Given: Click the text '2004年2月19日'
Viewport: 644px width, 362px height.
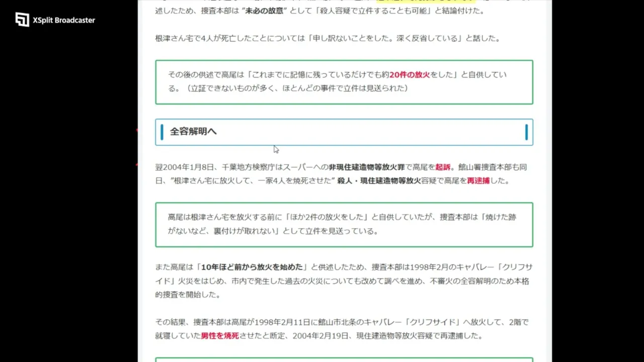Looking at the screenshot, I should 321,336.
